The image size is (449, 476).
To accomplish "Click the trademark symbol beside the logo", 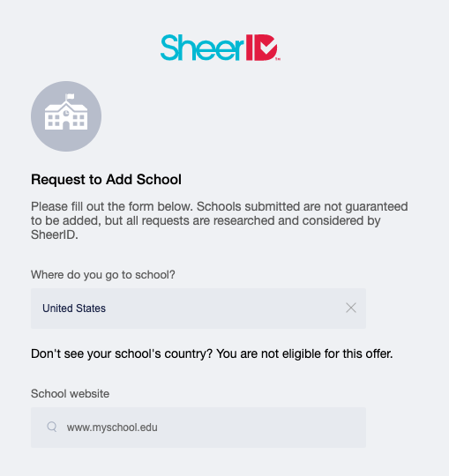I will click(278, 59).
